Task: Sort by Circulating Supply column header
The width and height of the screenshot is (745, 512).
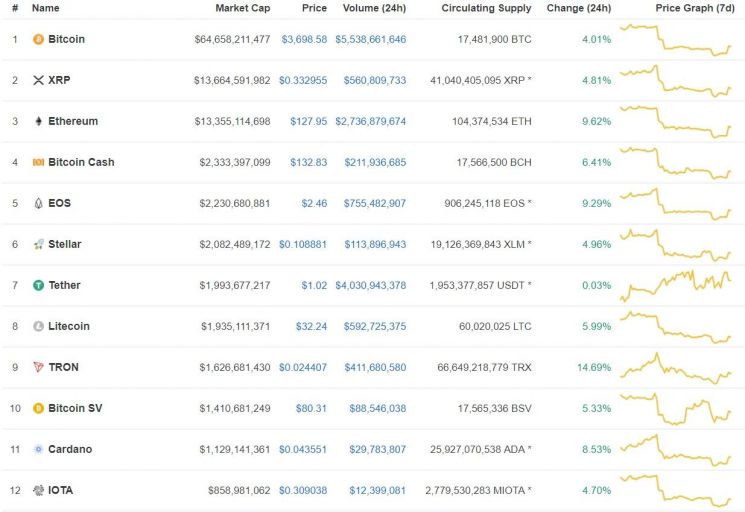Action: point(486,8)
